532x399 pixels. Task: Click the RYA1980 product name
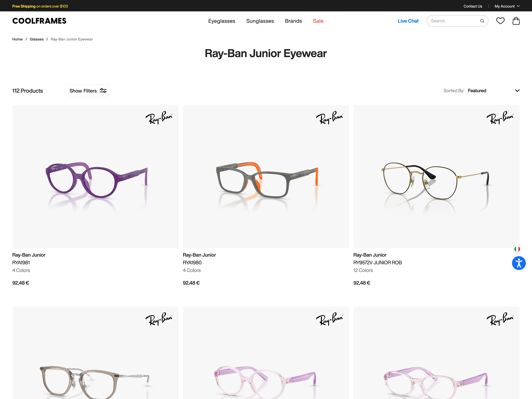pyautogui.click(x=192, y=263)
